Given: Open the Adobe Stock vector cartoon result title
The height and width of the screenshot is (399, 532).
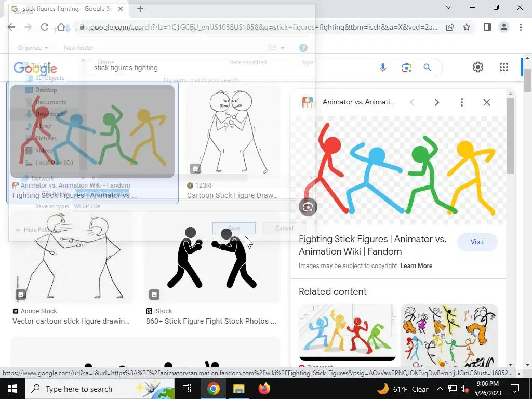Looking at the screenshot, I should coord(71,321).
